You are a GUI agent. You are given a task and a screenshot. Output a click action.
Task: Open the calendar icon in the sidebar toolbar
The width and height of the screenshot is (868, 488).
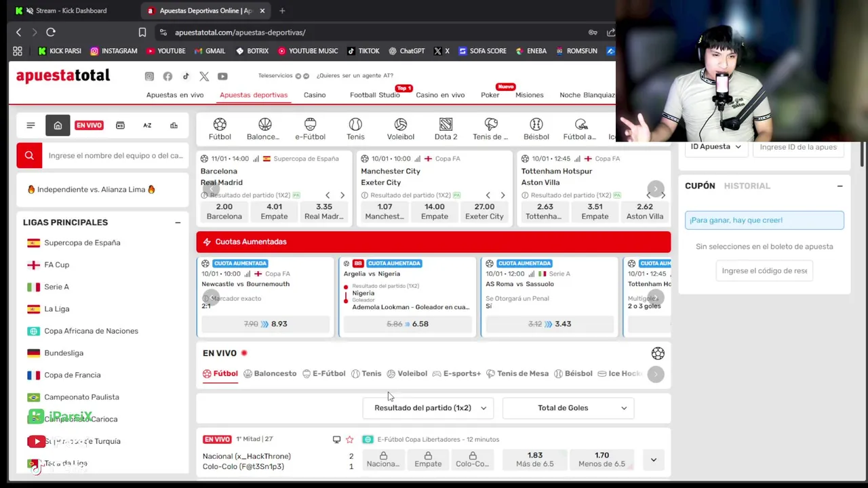point(120,125)
